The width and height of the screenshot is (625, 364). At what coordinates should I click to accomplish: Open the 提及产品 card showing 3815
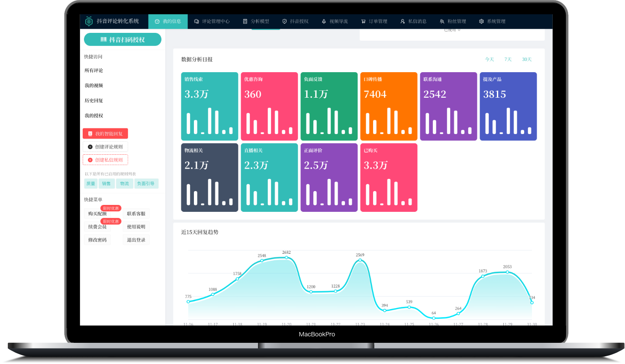tap(508, 106)
